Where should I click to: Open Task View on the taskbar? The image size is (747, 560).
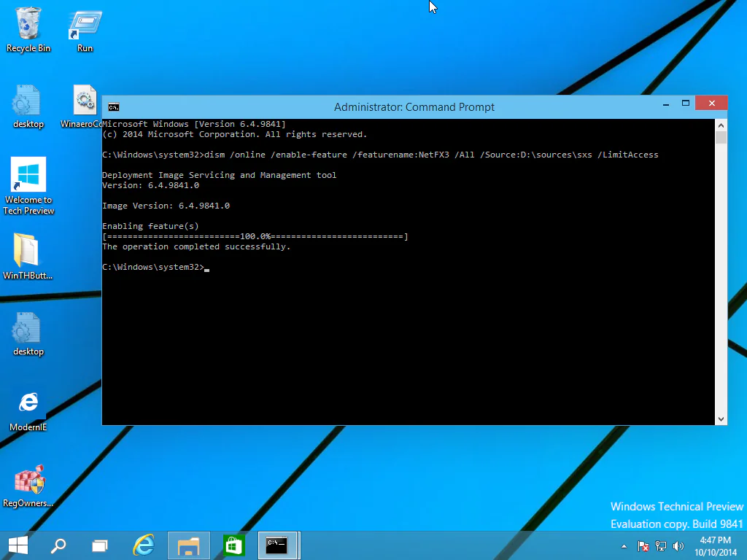[x=99, y=545]
